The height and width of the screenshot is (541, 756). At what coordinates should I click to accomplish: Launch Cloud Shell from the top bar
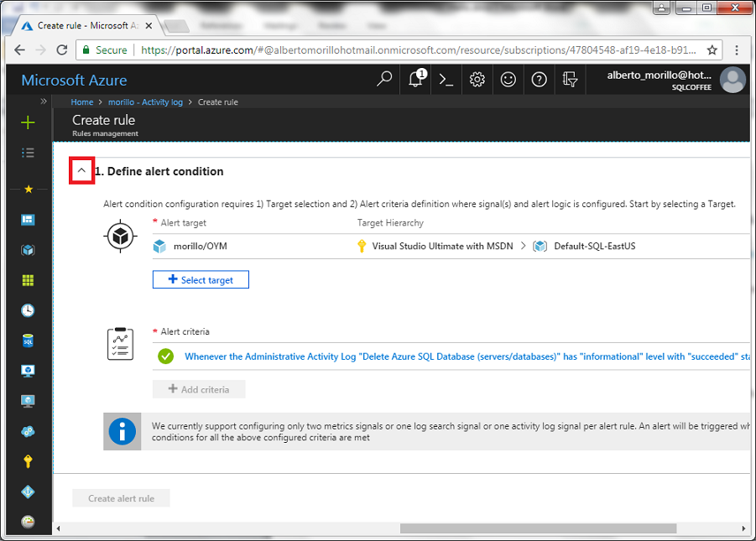(446, 80)
